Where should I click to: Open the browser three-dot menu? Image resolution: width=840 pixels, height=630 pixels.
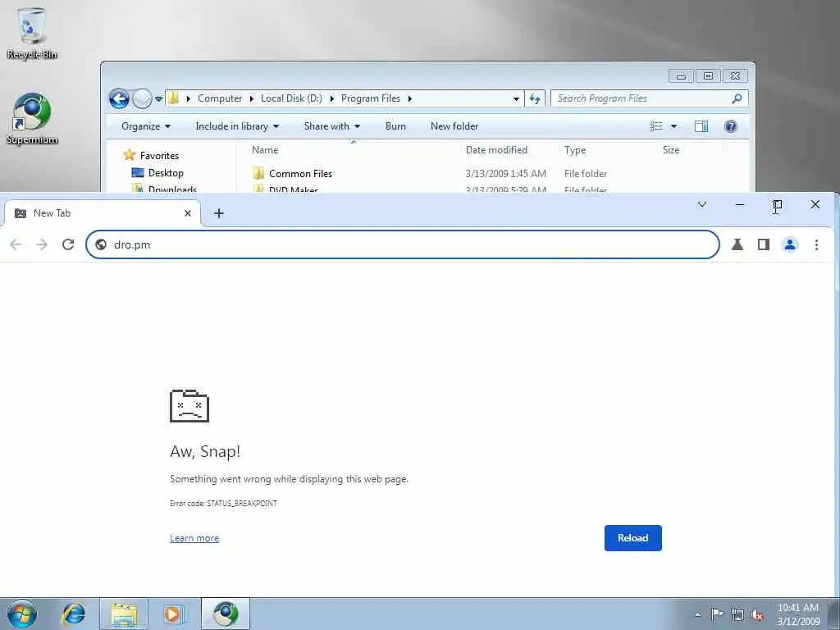[816, 244]
